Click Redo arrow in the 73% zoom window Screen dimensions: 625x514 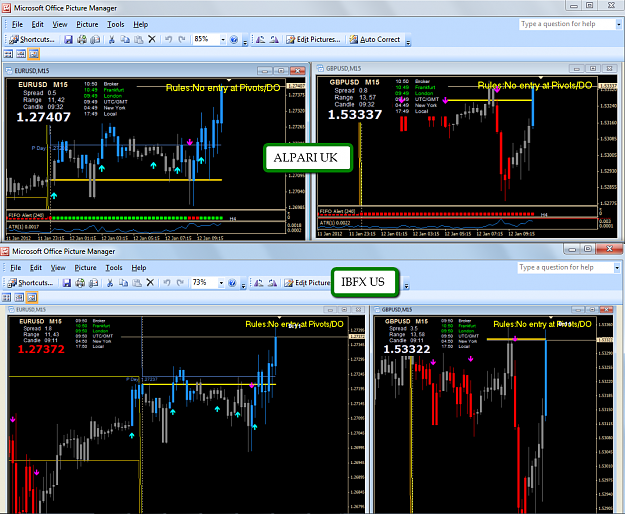(180, 283)
